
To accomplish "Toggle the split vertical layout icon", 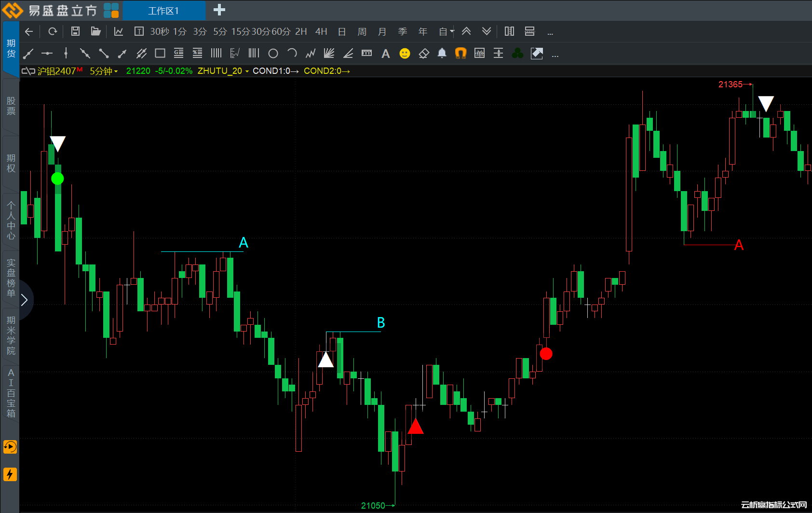I will [x=509, y=31].
